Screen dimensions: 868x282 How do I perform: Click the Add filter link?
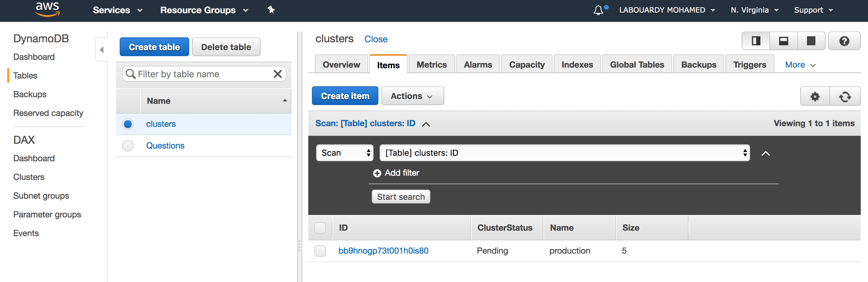pyautogui.click(x=402, y=173)
